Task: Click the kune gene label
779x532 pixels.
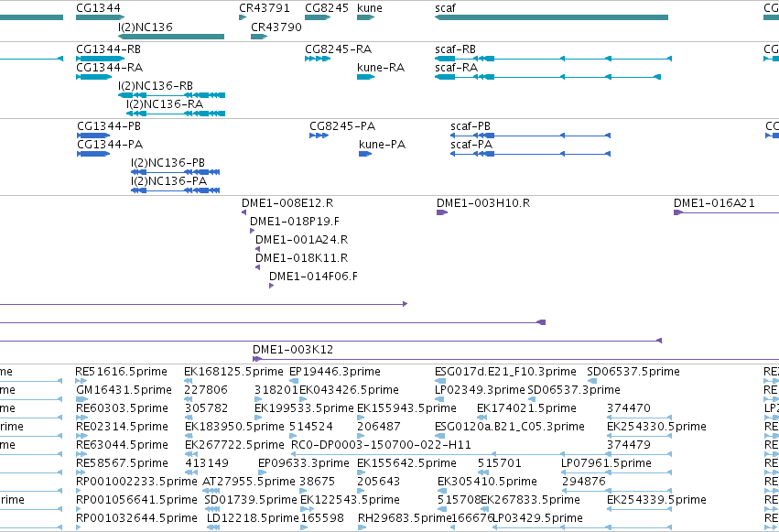Action: [370, 8]
